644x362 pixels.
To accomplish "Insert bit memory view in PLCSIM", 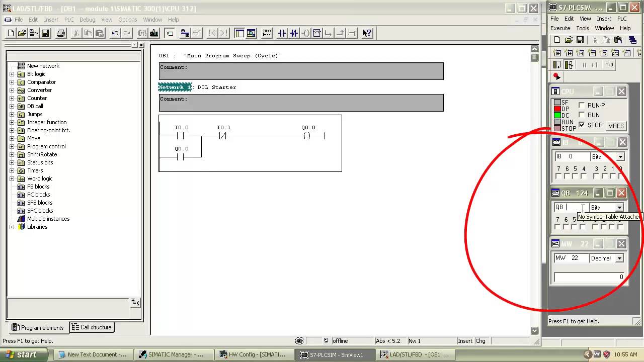I will coord(581,53).
